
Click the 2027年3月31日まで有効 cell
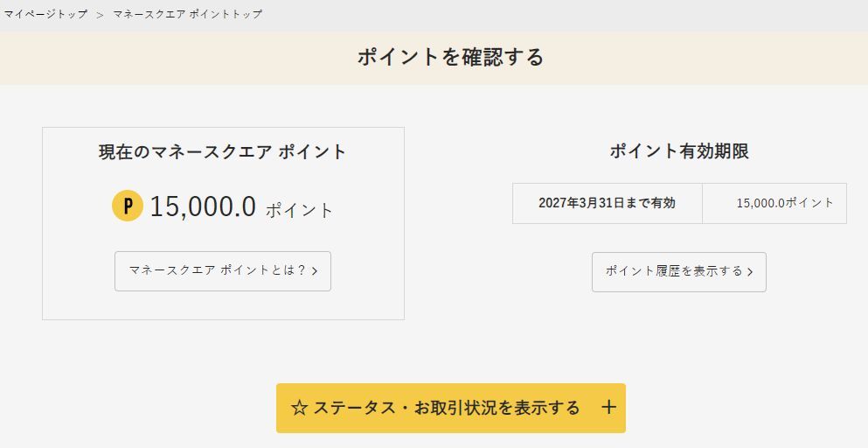click(x=607, y=203)
